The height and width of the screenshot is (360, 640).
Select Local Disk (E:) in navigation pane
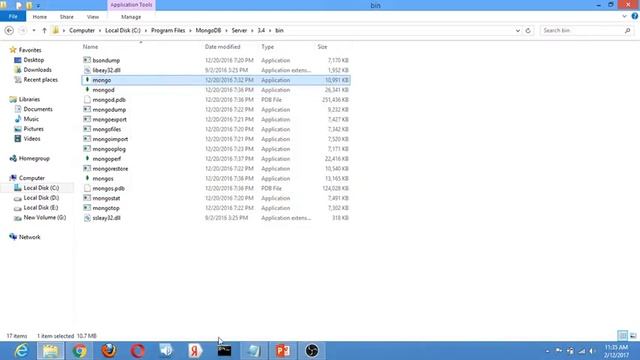(41, 207)
